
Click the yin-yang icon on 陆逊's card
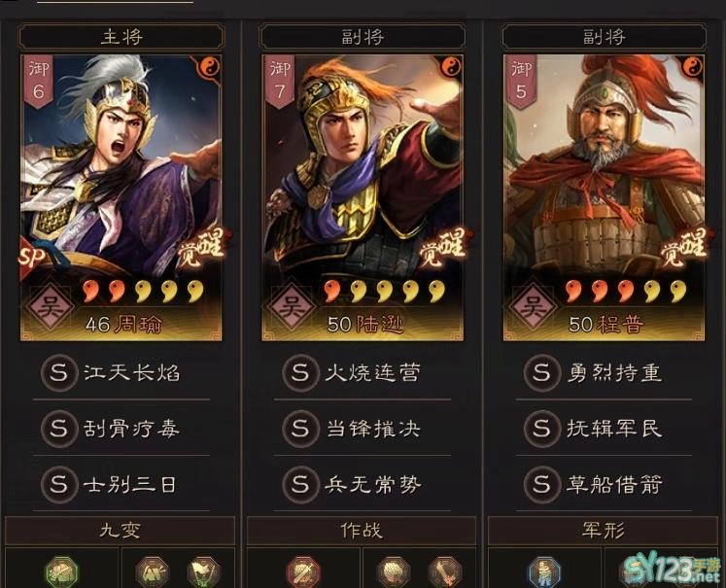[451, 68]
